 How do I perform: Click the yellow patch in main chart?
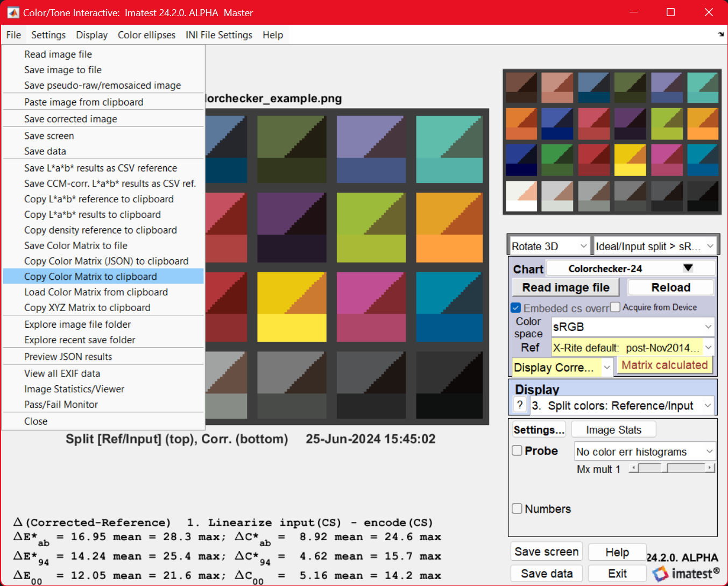pyautogui.click(x=292, y=307)
